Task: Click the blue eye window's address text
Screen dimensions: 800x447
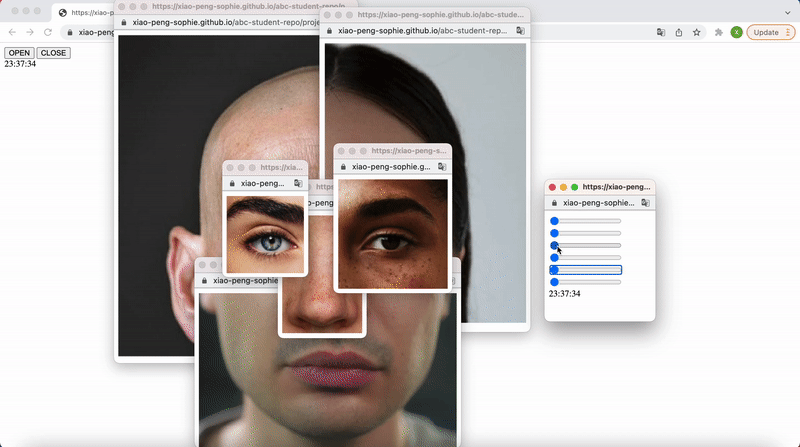Action: (262, 183)
